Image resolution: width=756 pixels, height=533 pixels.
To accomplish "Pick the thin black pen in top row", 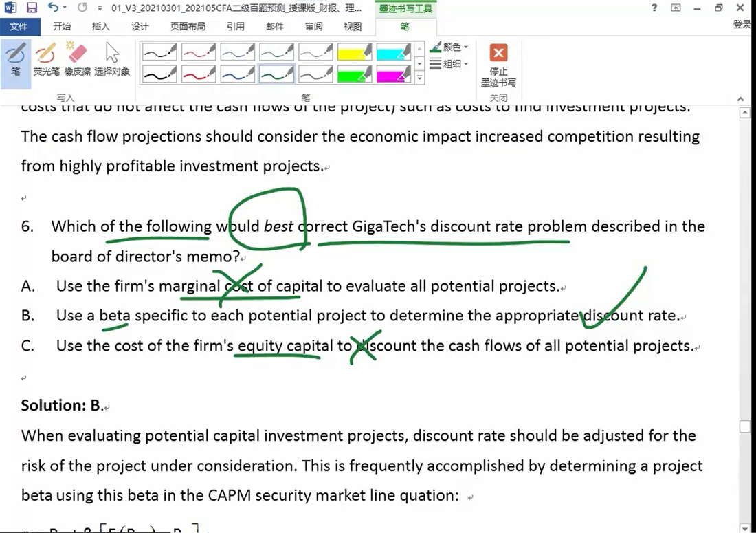I will (x=159, y=52).
